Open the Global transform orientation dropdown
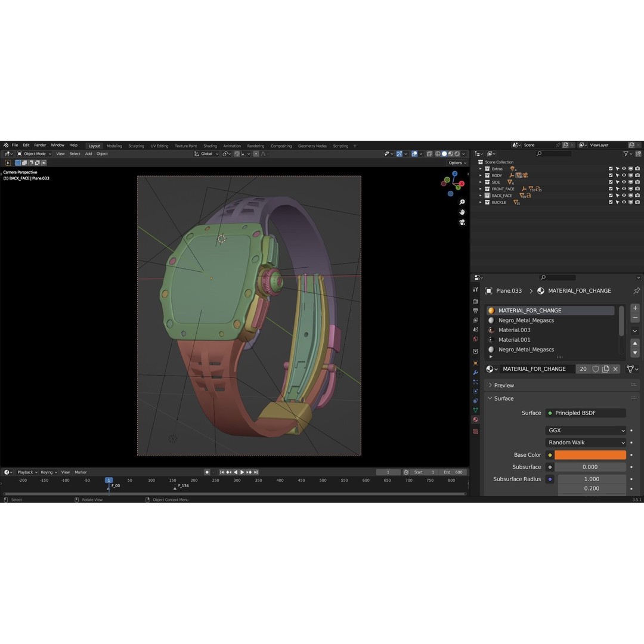The image size is (644, 644). click(207, 154)
